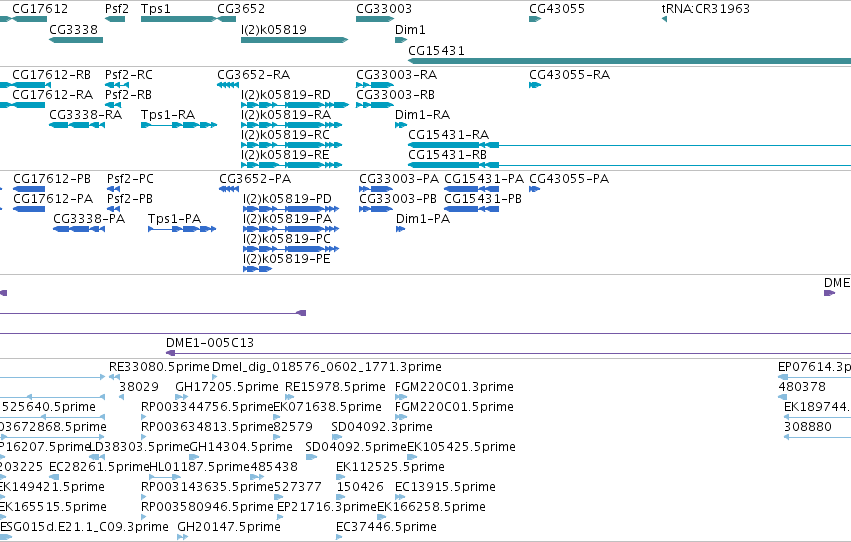
Task: Click the EK105425.5prime EST marker
Action: coord(412,457)
